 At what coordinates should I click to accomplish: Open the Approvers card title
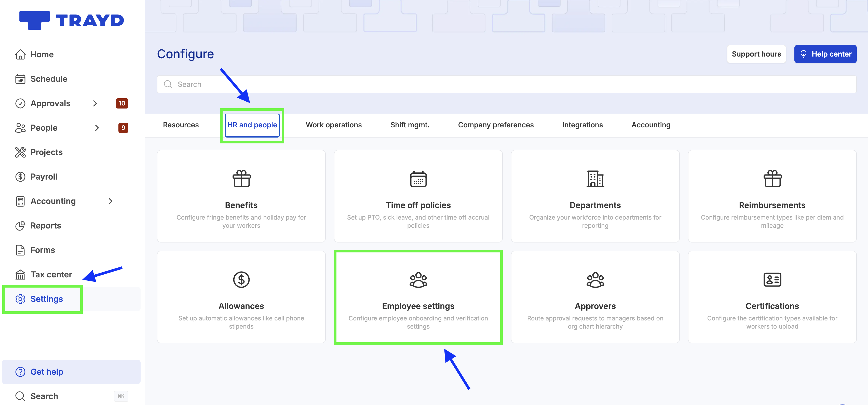click(x=595, y=306)
